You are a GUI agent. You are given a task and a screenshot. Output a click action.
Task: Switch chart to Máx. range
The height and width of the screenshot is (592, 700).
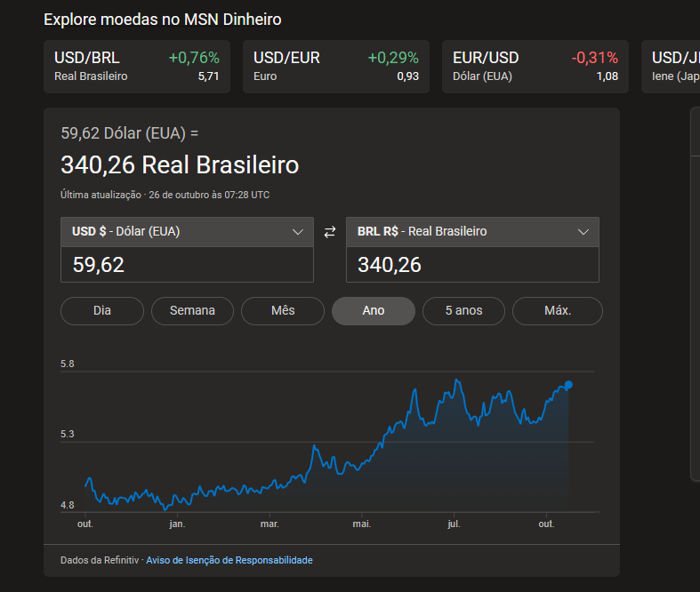tap(558, 311)
